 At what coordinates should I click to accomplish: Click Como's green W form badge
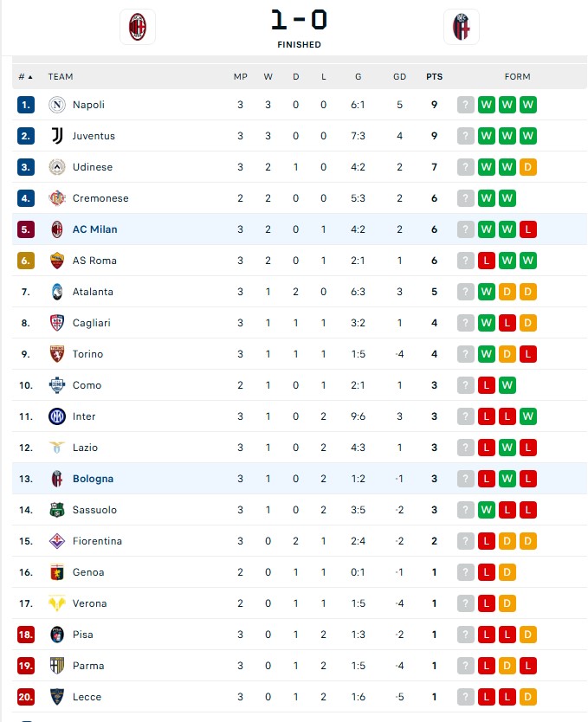click(x=507, y=385)
